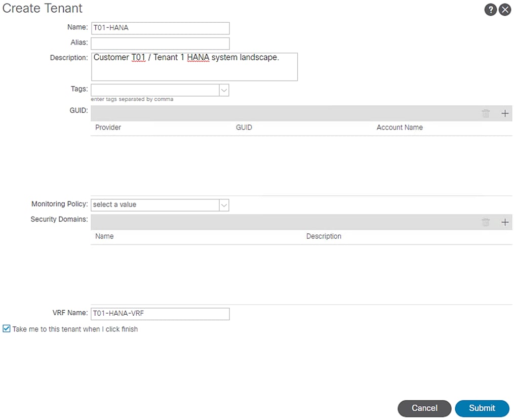Focus the empty Alias input field
Screen dimensions: 514x420
click(160, 44)
